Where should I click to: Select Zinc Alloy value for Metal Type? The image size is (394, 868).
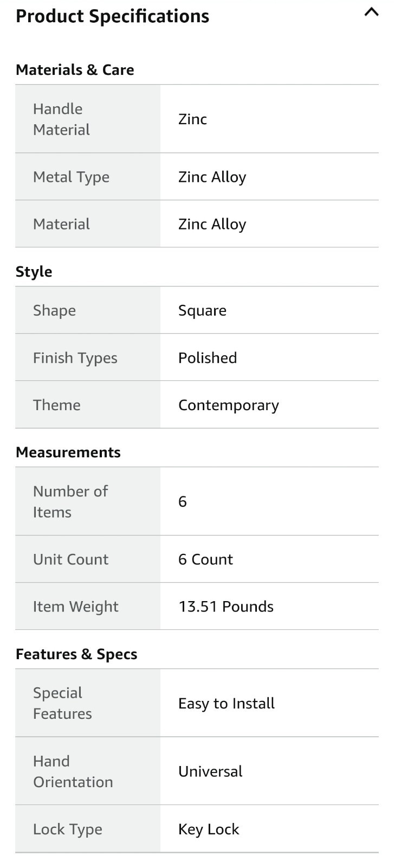(212, 177)
